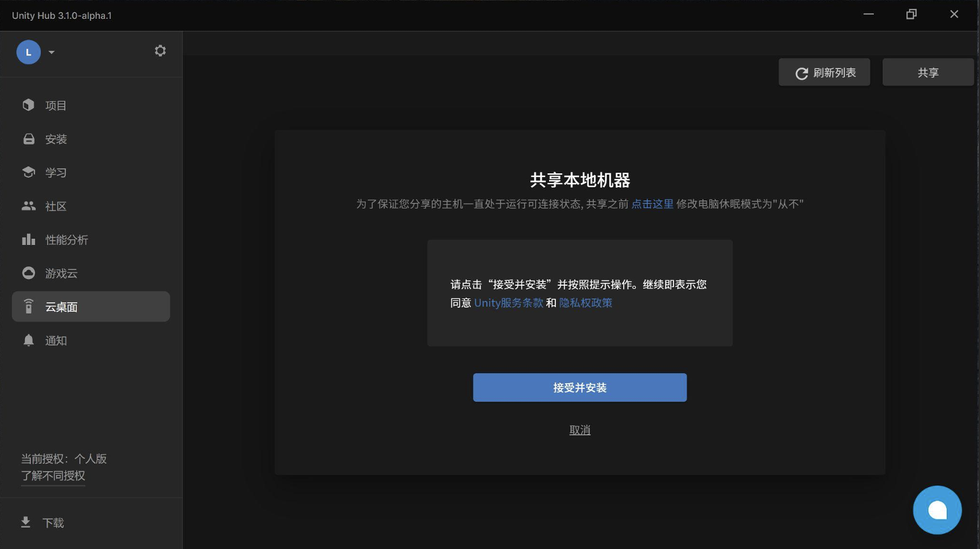Click the 共享 button
This screenshot has width=980, height=549.
(928, 72)
